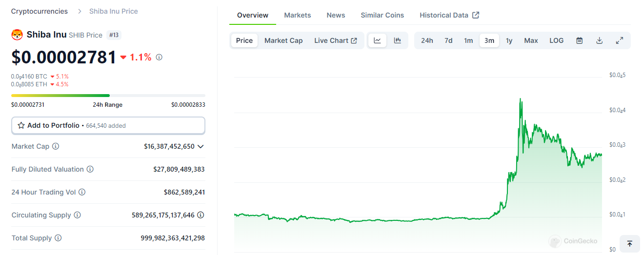Open Total Supply info icon
This screenshot has width=644, height=255.
(58, 238)
